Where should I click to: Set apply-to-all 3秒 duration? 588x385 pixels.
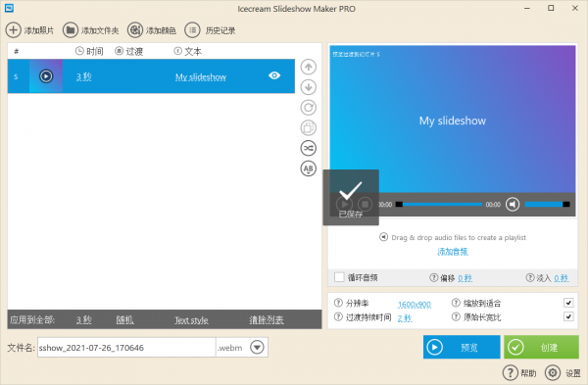[84, 319]
